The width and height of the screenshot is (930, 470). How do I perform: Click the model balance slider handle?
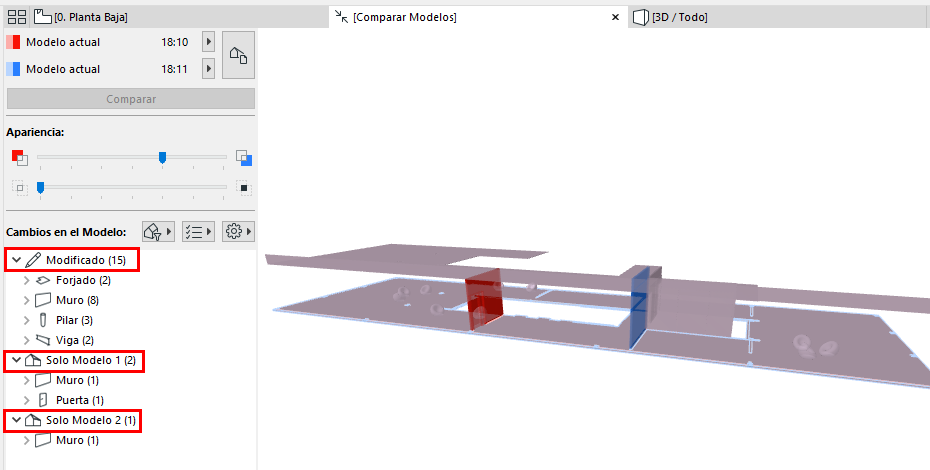click(162, 157)
